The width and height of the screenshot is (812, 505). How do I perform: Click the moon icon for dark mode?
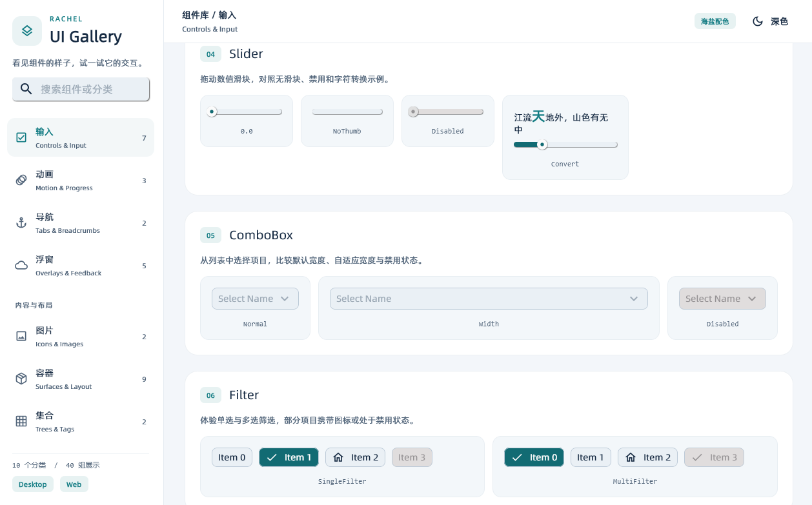(x=758, y=21)
